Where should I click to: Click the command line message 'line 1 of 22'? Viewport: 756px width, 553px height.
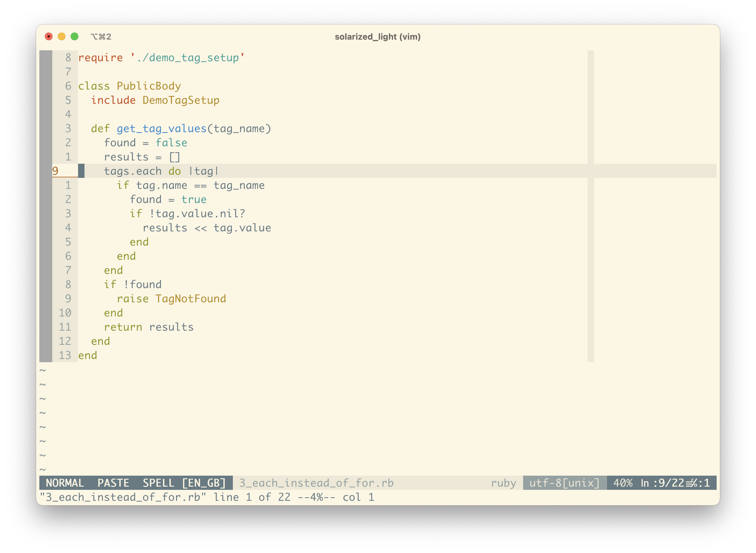(x=252, y=498)
